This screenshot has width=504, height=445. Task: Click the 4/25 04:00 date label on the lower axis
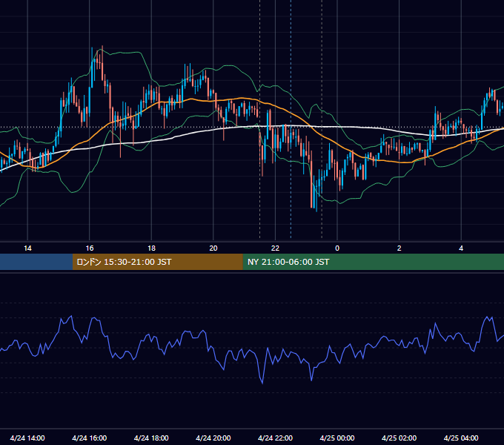[x=461, y=438]
